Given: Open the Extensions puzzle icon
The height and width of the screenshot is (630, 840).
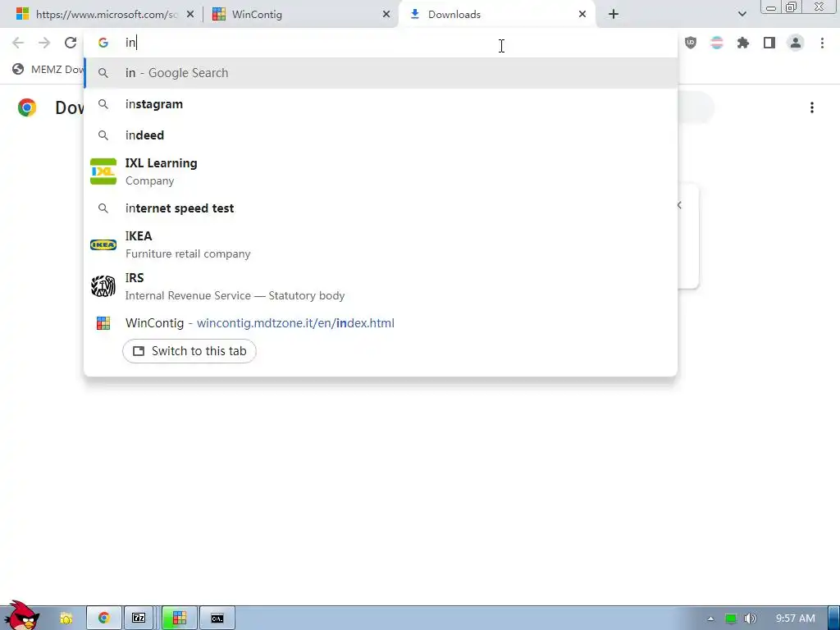Looking at the screenshot, I should coord(743,43).
